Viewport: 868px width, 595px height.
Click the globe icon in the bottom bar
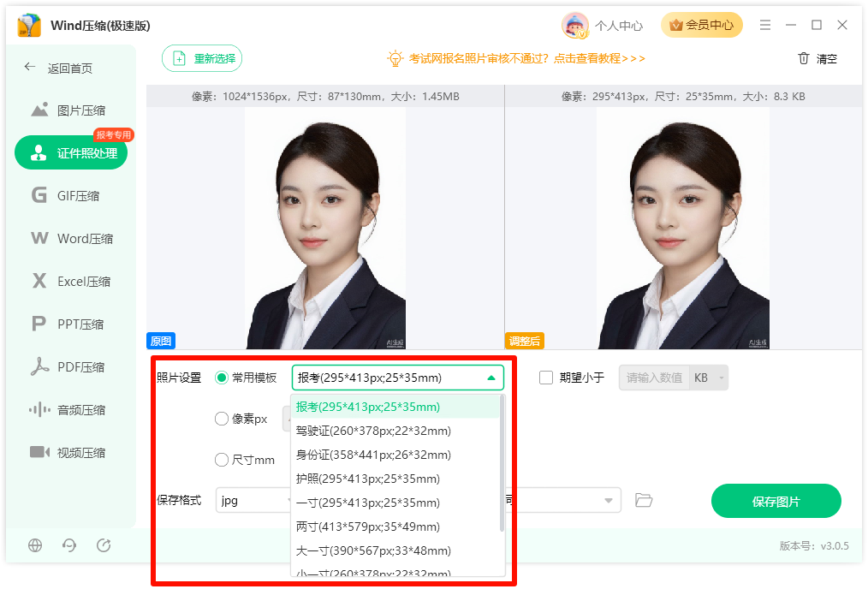coord(35,545)
